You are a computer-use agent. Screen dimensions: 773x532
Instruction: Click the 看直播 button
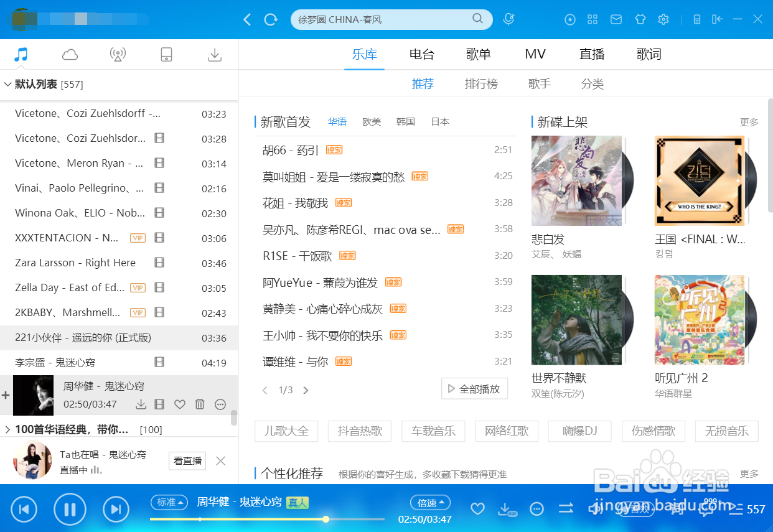click(187, 461)
